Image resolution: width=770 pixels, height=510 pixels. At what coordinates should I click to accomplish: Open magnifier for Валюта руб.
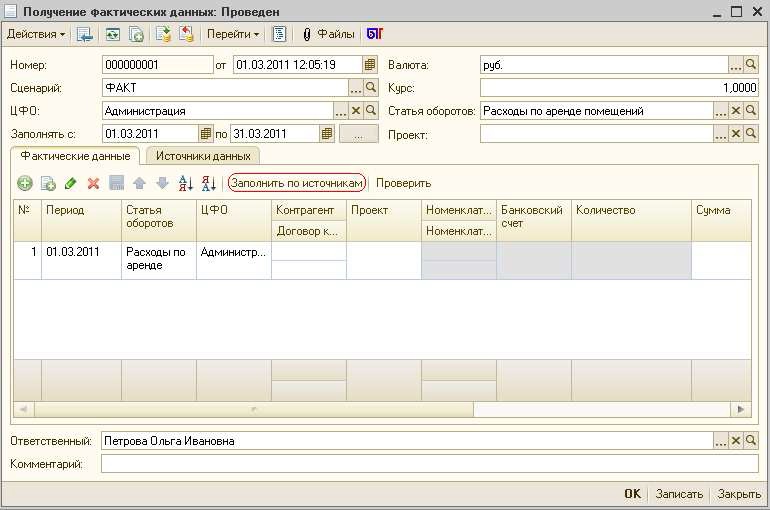pos(751,64)
